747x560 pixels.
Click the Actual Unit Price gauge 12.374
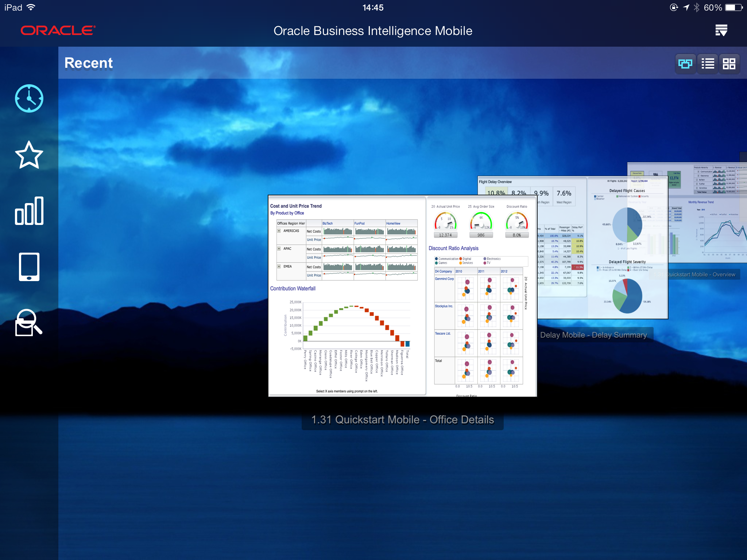(445, 224)
